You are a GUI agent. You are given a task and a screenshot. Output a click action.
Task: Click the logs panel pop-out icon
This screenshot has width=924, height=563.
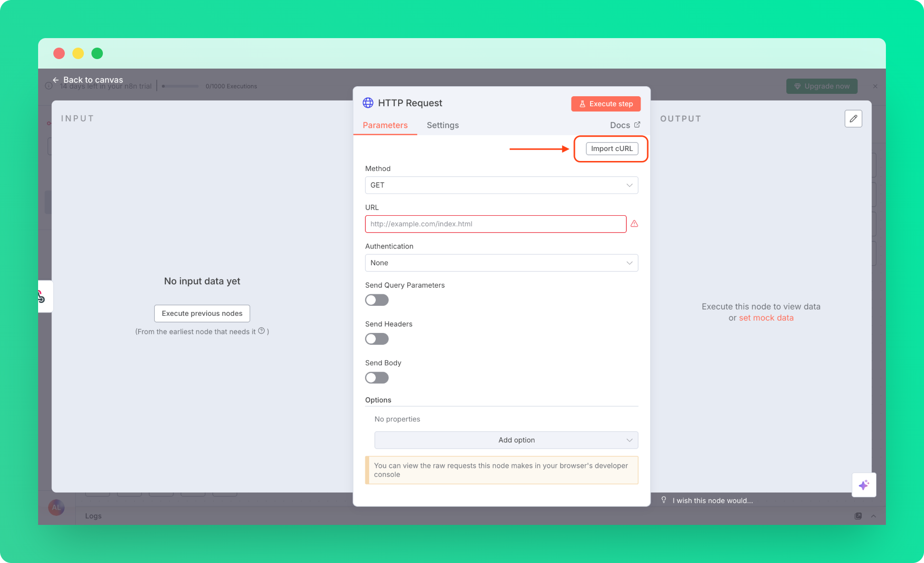(x=858, y=516)
